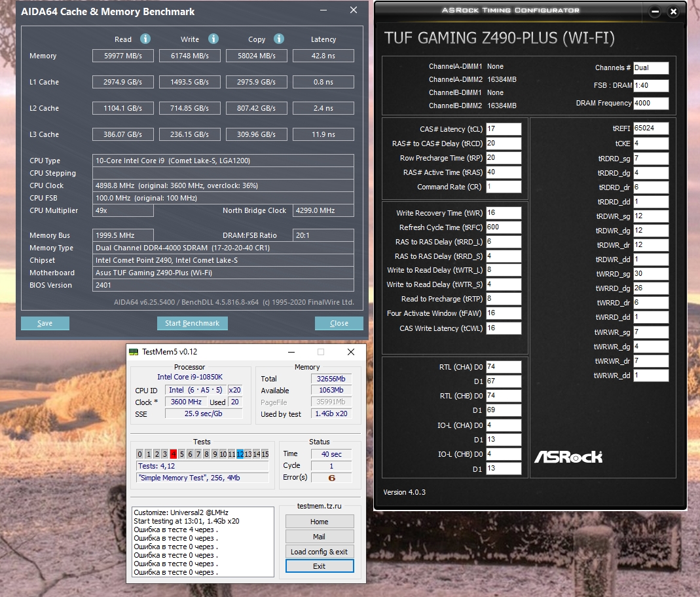Click the Write Recovery Time (tWR) field

point(504,213)
